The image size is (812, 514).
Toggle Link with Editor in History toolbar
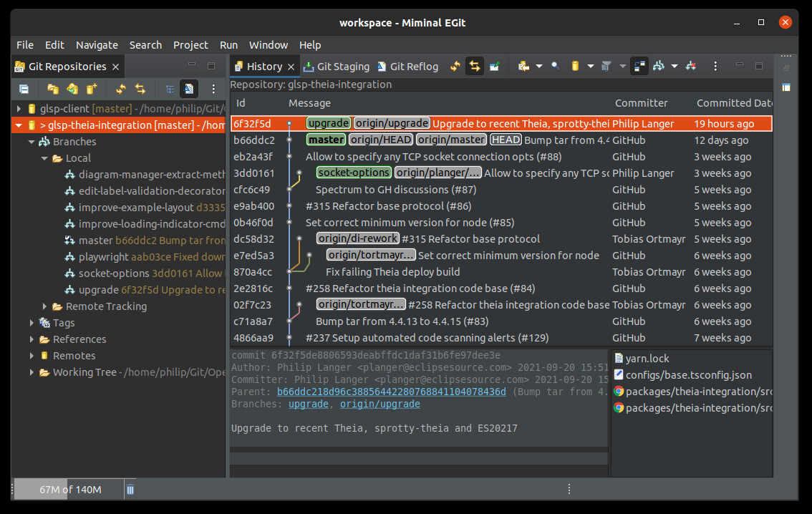[474, 67]
